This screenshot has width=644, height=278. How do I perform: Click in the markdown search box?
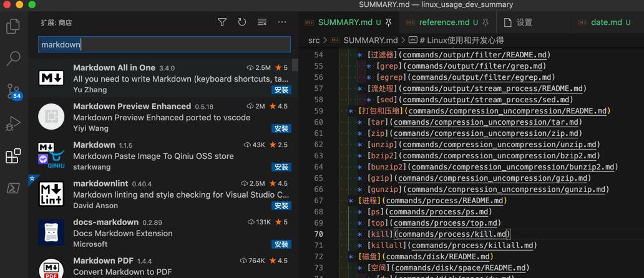164,44
